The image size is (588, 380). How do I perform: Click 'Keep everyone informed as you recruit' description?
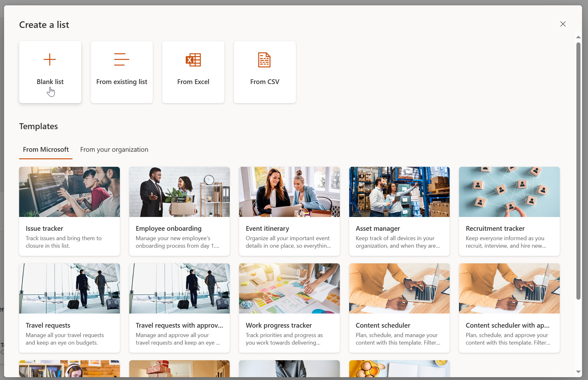(x=506, y=242)
